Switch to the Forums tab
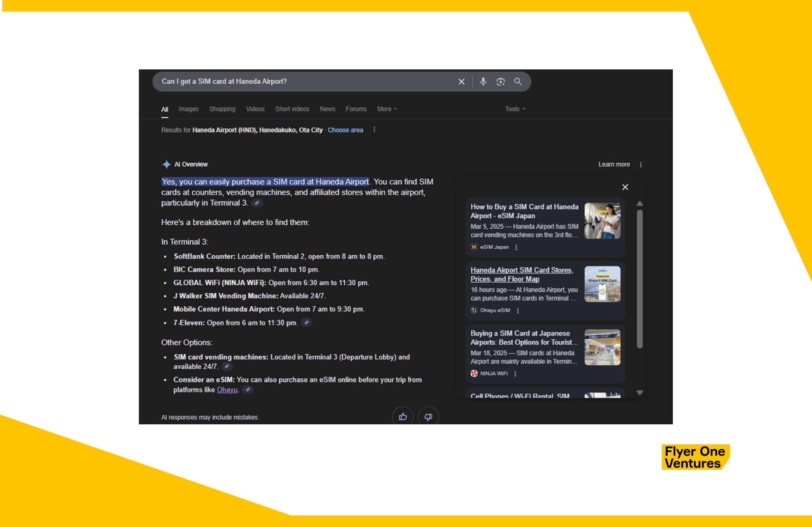The image size is (812, 527). 356,109
